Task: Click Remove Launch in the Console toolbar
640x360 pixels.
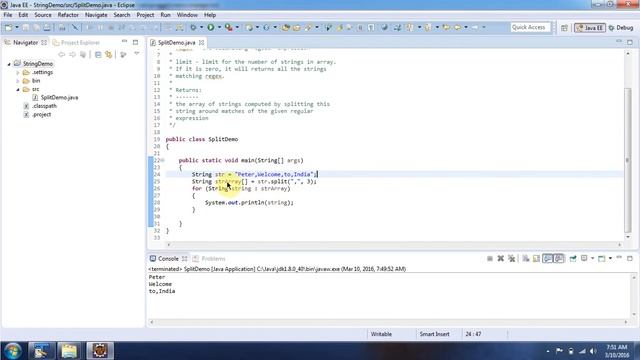Action: coord(500,258)
